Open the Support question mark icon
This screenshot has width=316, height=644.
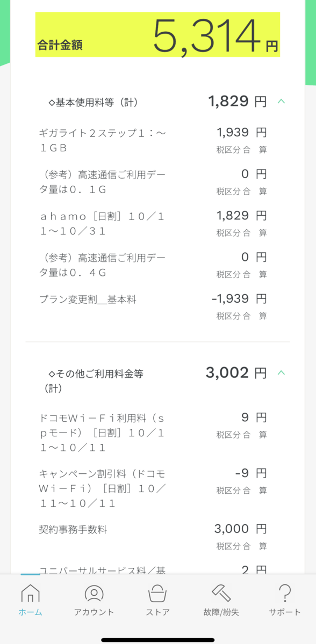tap(285, 594)
